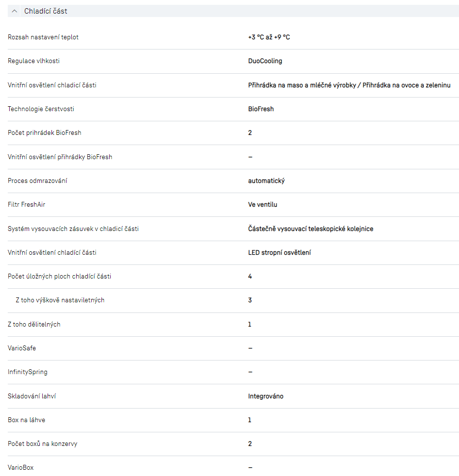Select the Regulace vlhkosti row label
Image resolution: width=459 pixels, height=476 pixels.
34,61
